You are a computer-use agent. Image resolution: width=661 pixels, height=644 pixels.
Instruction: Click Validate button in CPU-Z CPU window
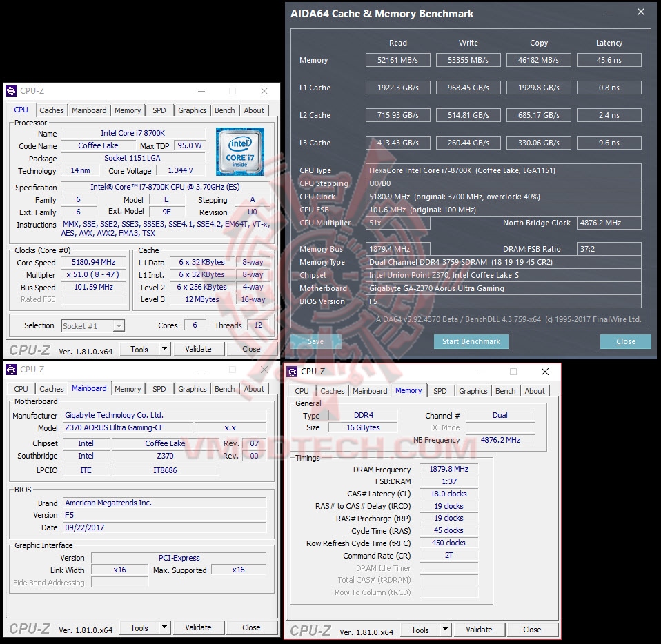(198, 349)
